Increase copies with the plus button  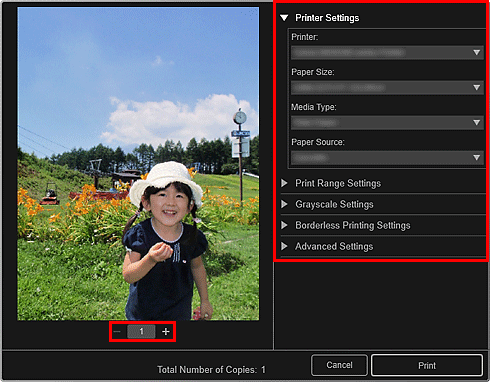tap(166, 331)
